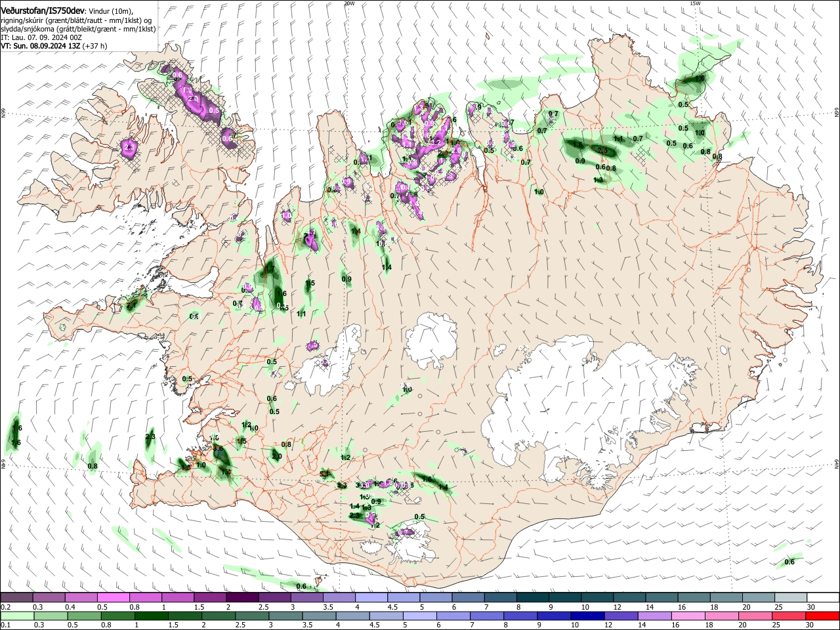Image resolution: width=840 pixels, height=630 pixels.
Task: Click the 15W longitude label on the map border
Action: 695,3
